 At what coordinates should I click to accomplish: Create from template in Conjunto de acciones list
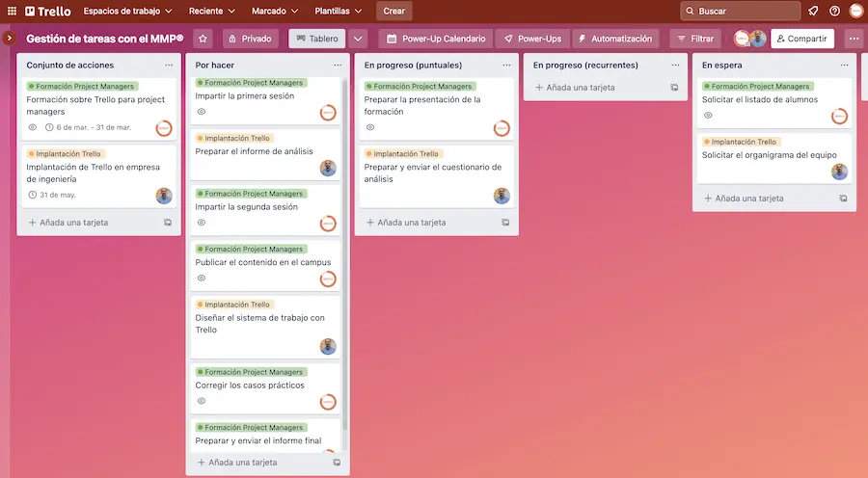168,223
